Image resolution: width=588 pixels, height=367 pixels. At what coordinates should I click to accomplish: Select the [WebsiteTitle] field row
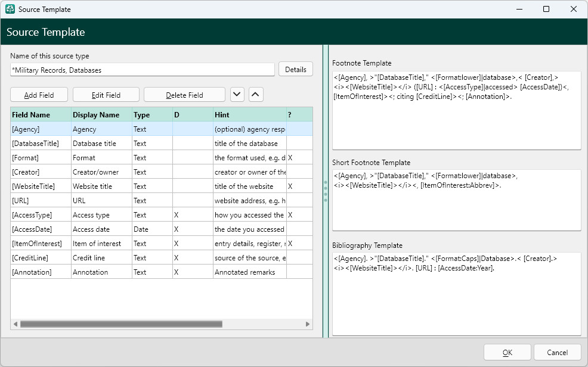pyautogui.click(x=162, y=186)
